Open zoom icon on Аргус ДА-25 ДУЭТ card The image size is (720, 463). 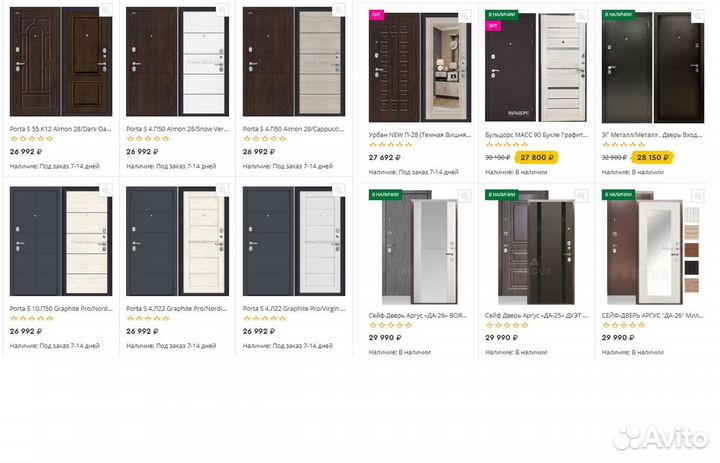pos(581,194)
